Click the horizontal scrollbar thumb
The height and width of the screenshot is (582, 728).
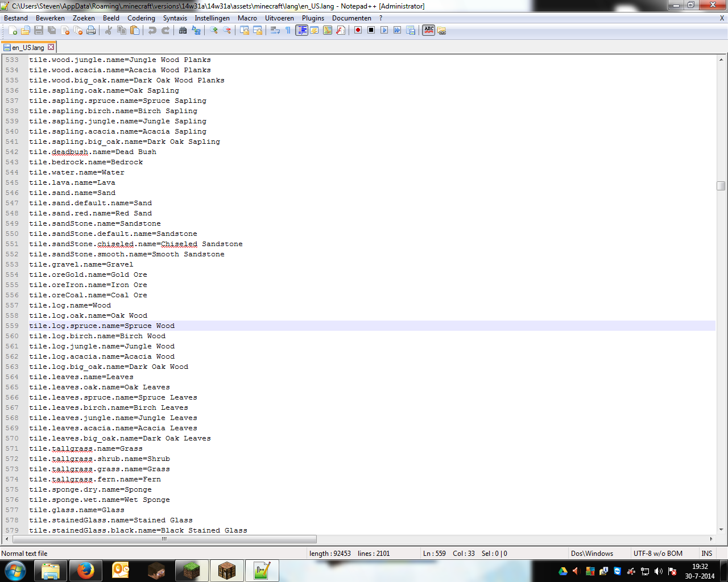tap(164, 539)
